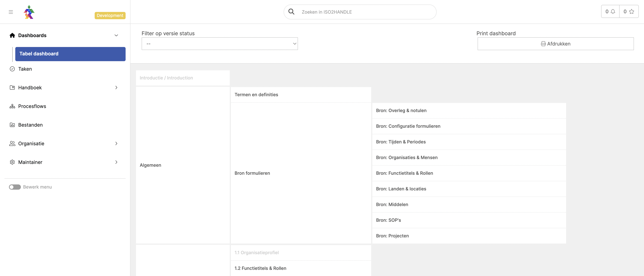
Task: Collapse the Dashboards section chevron
Action: pos(116,35)
